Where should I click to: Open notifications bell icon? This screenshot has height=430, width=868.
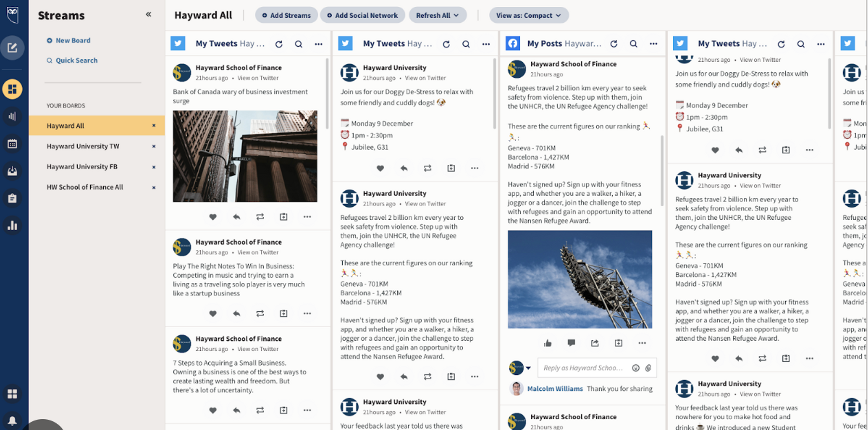click(12, 420)
